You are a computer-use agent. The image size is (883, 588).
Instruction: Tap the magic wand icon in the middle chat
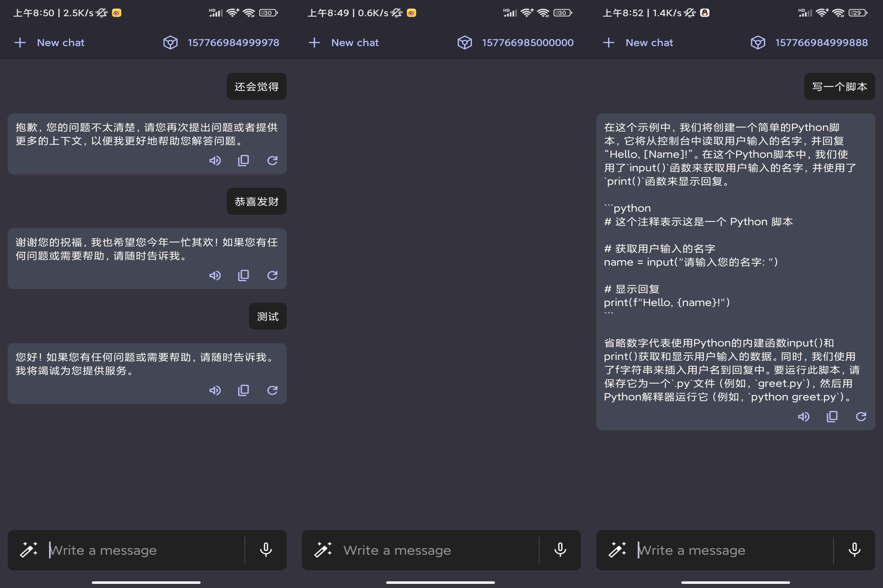pos(323,550)
